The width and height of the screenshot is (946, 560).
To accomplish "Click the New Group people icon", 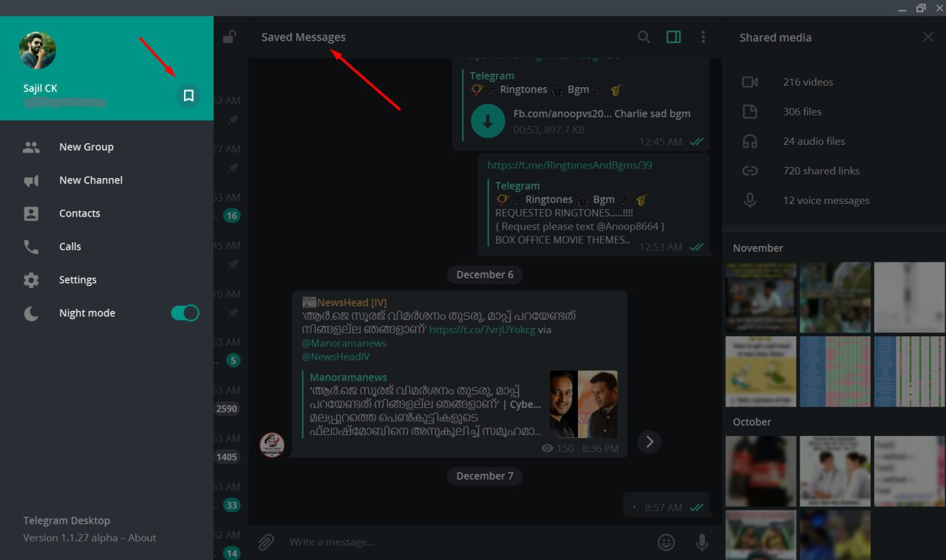I will pos(31,147).
